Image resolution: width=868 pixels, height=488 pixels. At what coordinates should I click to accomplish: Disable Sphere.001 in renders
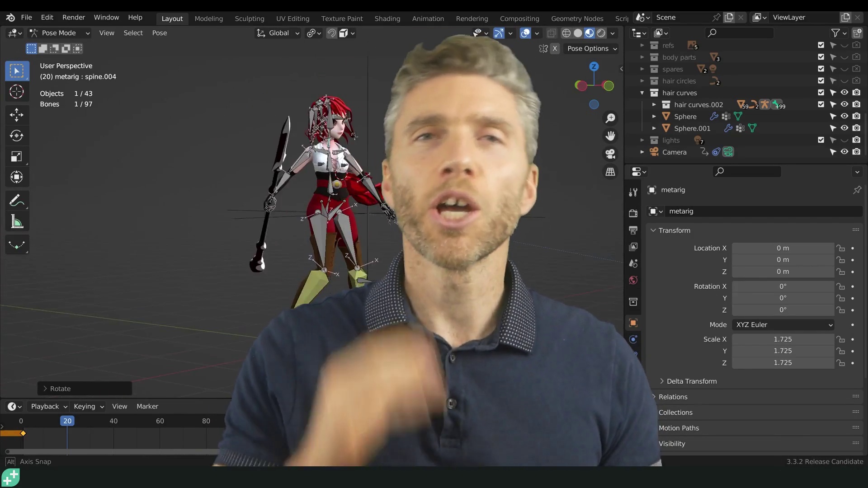coord(856,128)
